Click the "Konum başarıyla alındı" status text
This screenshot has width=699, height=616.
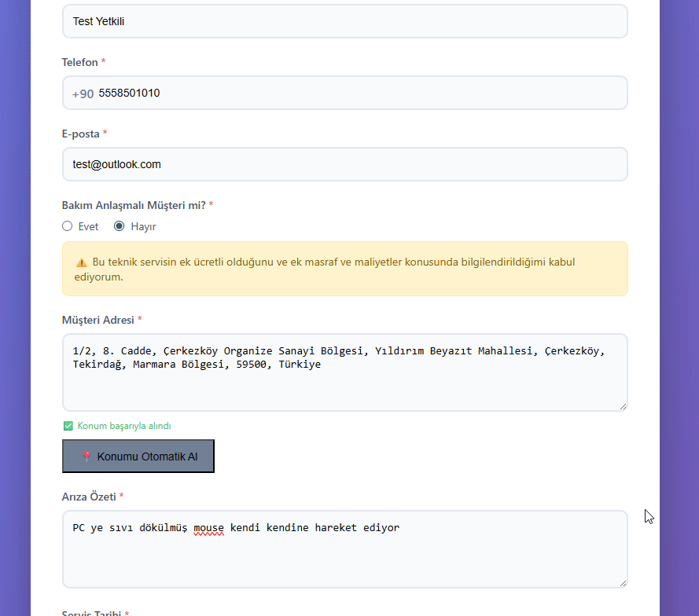coord(124,426)
